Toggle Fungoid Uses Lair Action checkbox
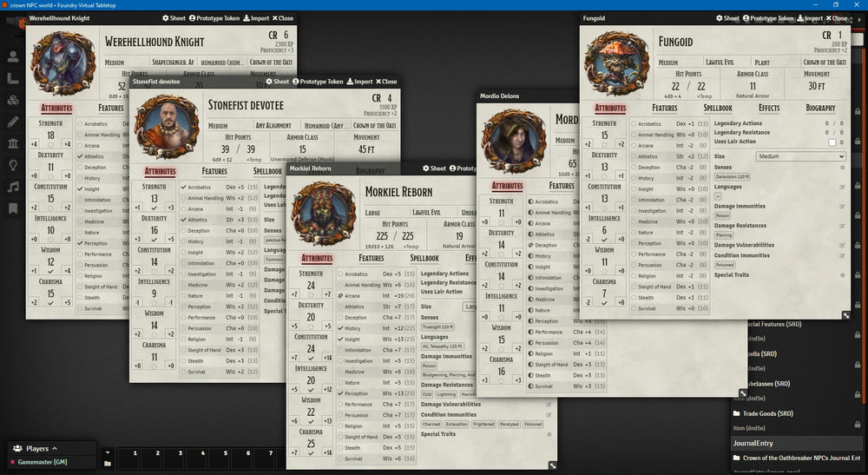The height and width of the screenshot is (475, 868). (832, 142)
